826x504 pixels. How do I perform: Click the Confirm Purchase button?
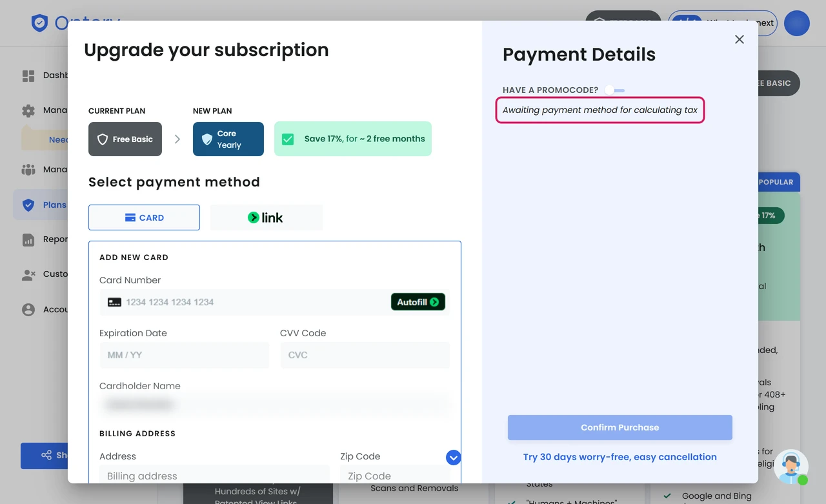(620, 427)
